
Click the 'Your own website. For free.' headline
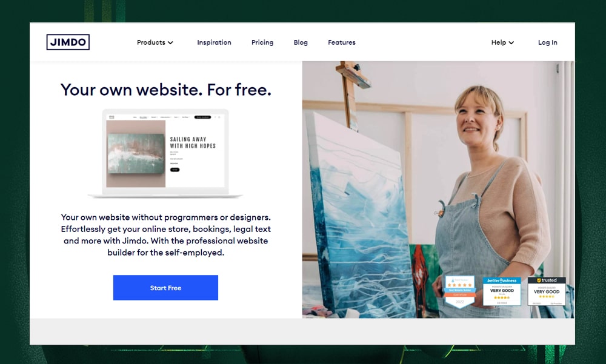pos(166,90)
